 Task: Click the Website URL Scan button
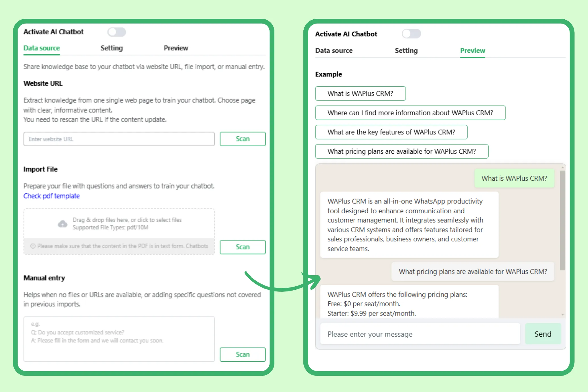tap(243, 139)
